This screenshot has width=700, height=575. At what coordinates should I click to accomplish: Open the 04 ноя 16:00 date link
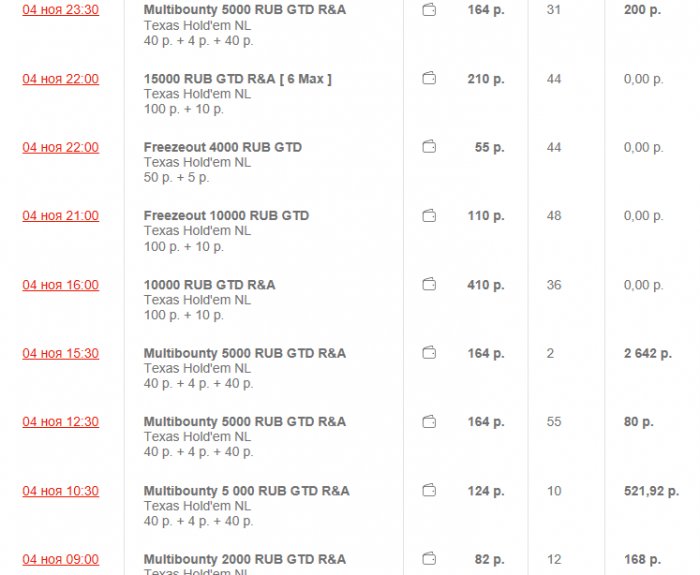pos(61,285)
